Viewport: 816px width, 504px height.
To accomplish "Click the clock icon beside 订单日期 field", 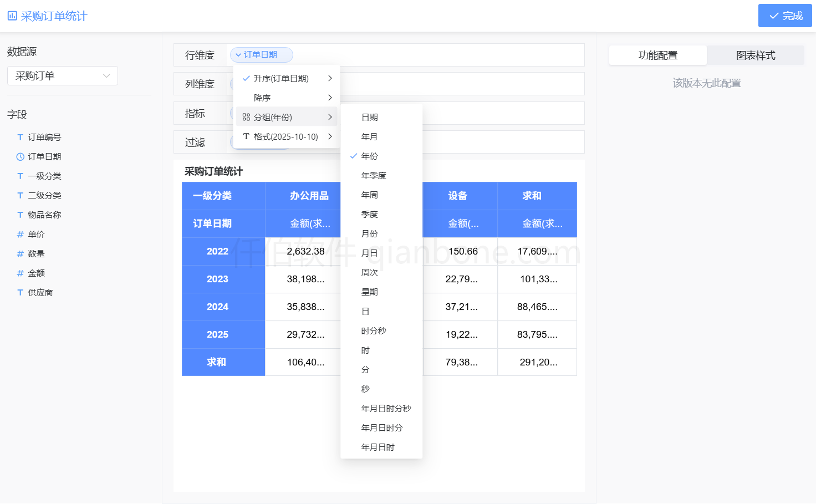I will click(20, 156).
